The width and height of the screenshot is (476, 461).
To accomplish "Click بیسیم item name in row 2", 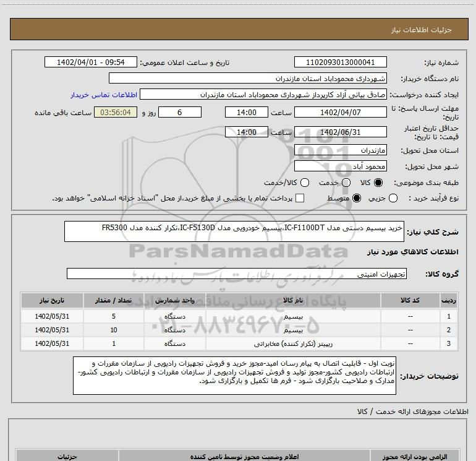I will point(293,330).
